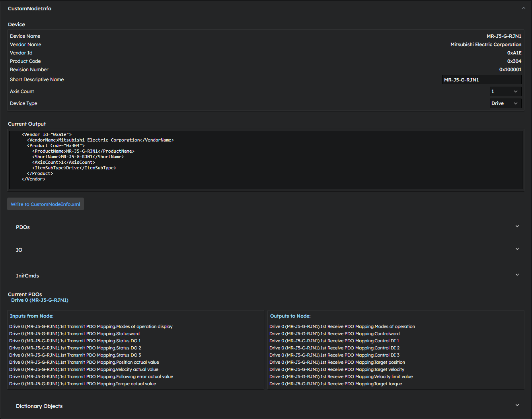This screenshot has width=532, height=419.
Task: Click the XML VendorName line
Action: [100, 140]
